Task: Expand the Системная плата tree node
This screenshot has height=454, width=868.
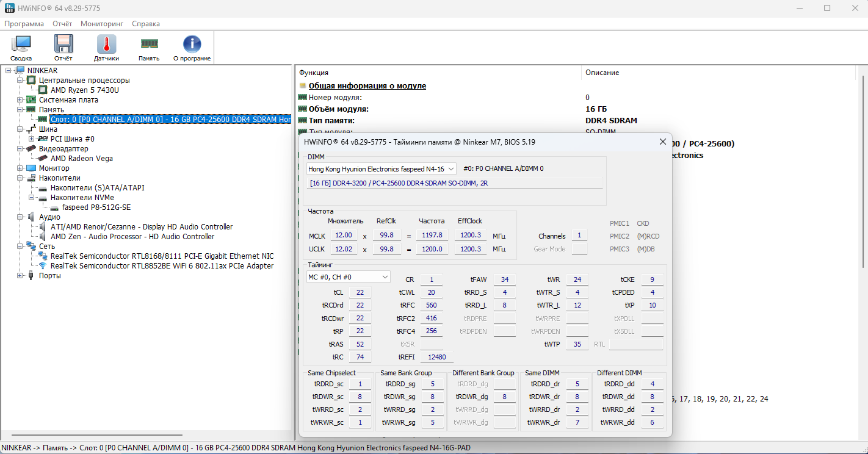Action: [20, 100]
